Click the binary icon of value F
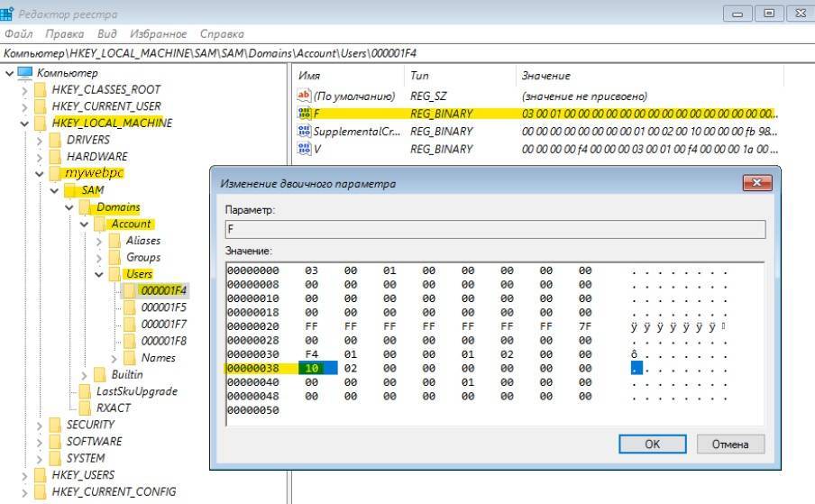 click(x=304, y=114)
